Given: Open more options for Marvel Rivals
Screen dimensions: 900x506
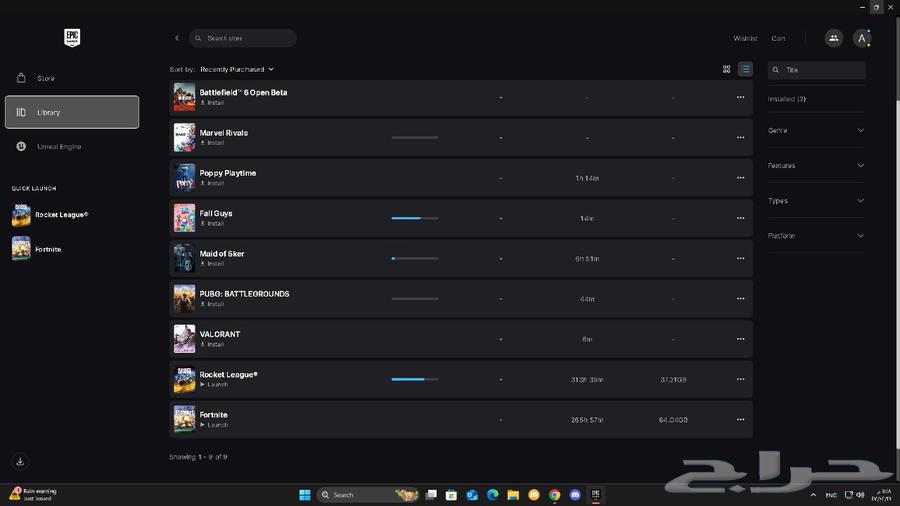Looking at the screenshot, I should 740,138.
